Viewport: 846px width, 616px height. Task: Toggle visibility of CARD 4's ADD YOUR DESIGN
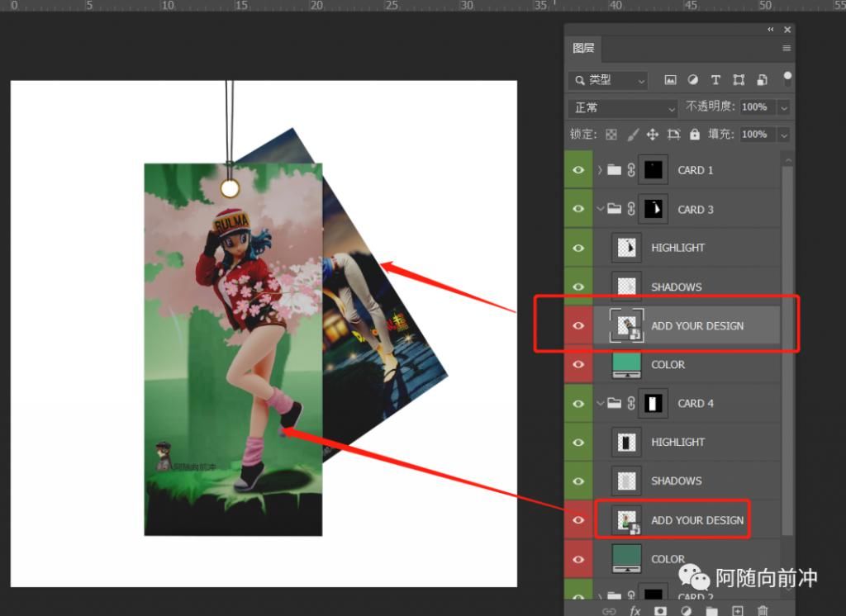[x=578, y=520]
